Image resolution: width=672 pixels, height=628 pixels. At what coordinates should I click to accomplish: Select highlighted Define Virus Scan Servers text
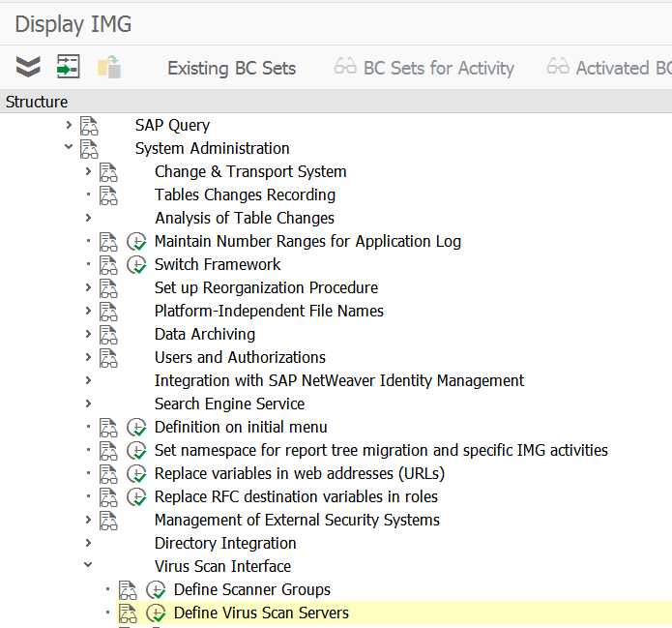(x=261, y=613)
